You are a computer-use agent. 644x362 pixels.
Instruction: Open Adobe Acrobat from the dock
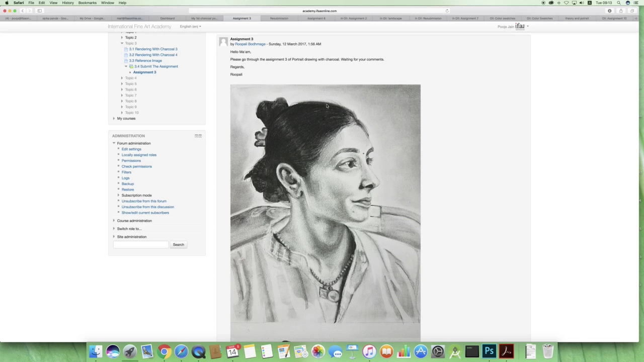coord(506,352)
